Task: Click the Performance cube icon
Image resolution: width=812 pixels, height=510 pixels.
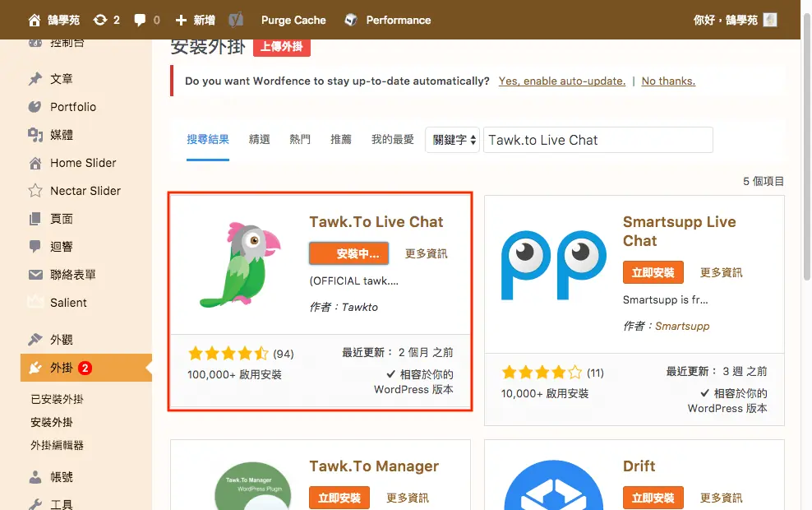Action: click(351, 20)
